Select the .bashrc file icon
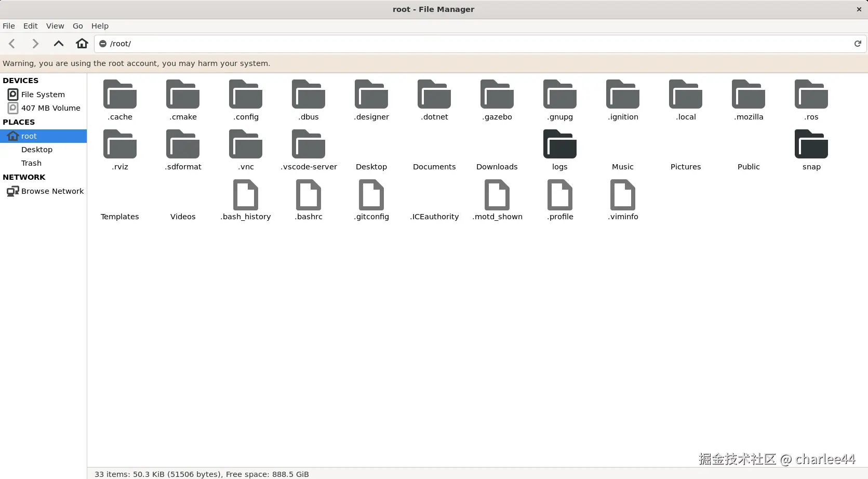 click(309, 194)
